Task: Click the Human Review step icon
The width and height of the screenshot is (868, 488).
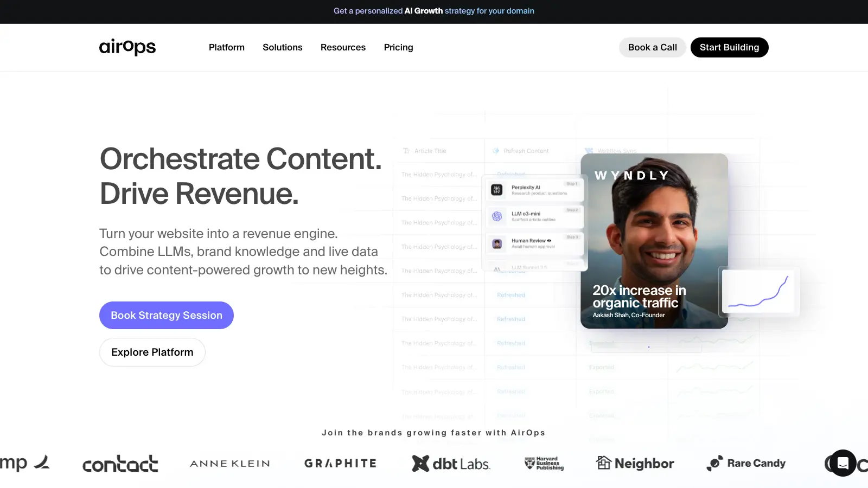Action: point(497,243)
